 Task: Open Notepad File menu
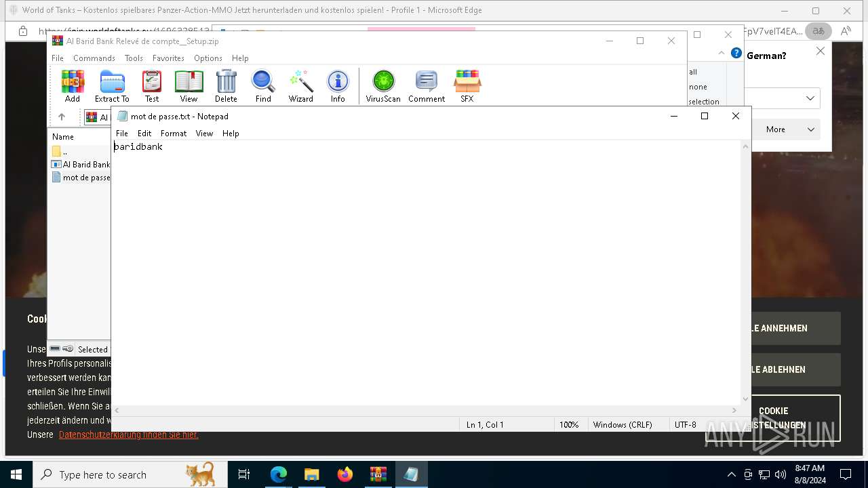122,134
